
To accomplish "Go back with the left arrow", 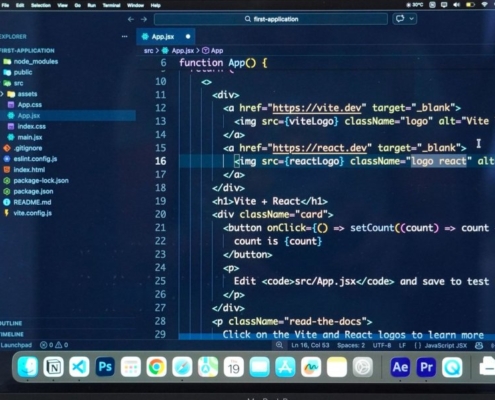I will point(131,19).
